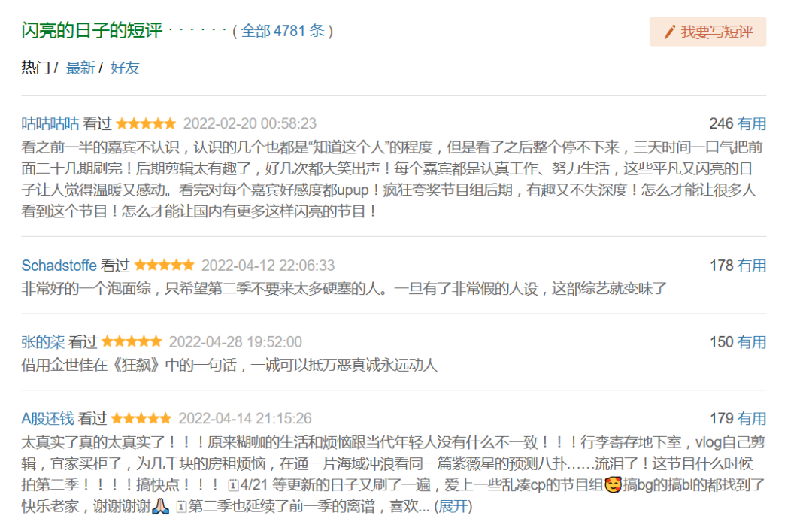Mark Schadstoffe's review as 有用

[x=751, y=265]
